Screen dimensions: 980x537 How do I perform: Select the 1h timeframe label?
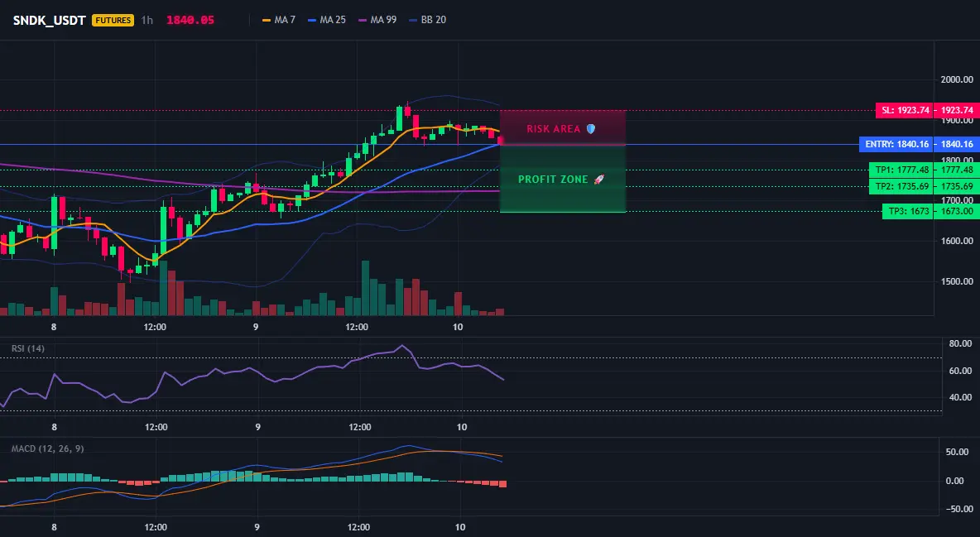tap(147, 20)
